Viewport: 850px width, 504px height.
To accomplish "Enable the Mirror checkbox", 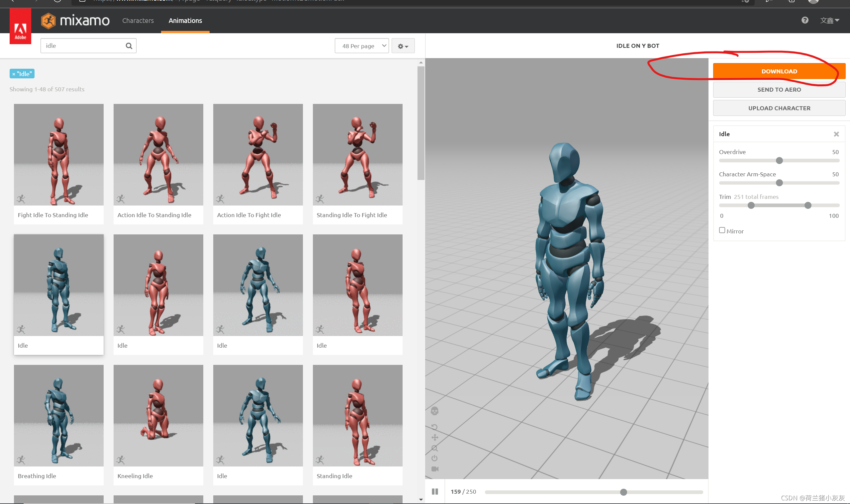I will [x=722, y=230].
